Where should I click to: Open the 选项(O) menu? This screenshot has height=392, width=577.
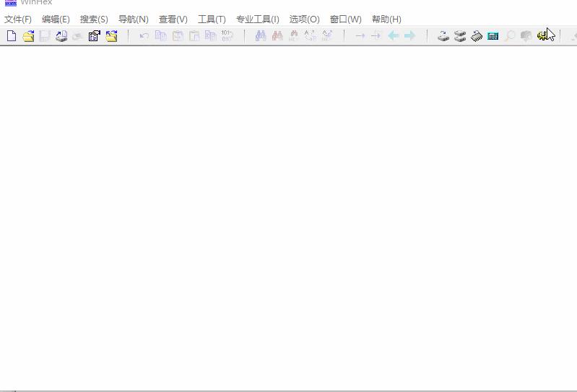tap(304, 19)
